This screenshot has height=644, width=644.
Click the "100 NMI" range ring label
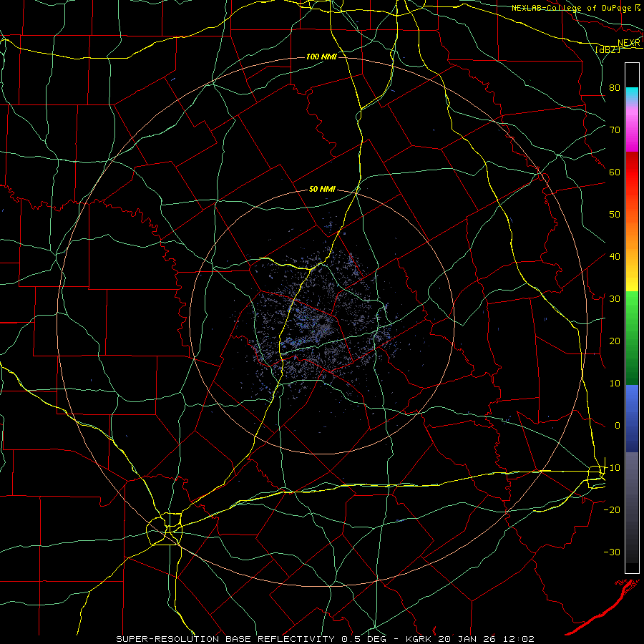coord(321,57)
